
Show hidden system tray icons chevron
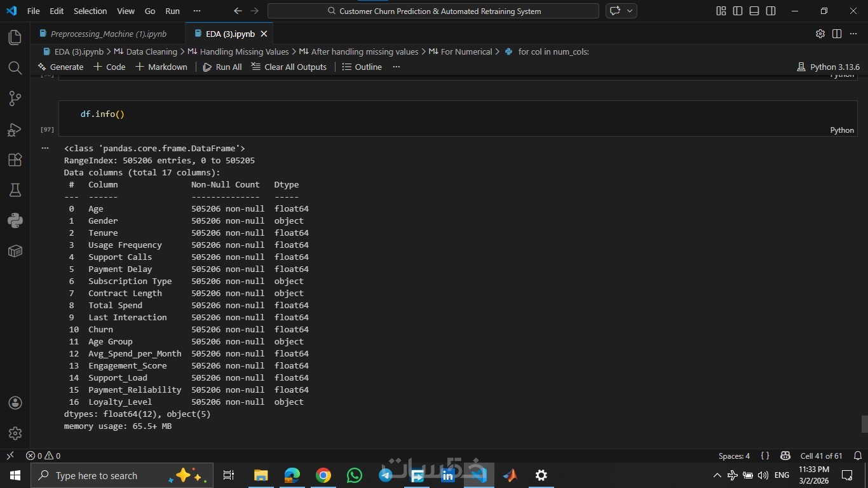(717, 475)
